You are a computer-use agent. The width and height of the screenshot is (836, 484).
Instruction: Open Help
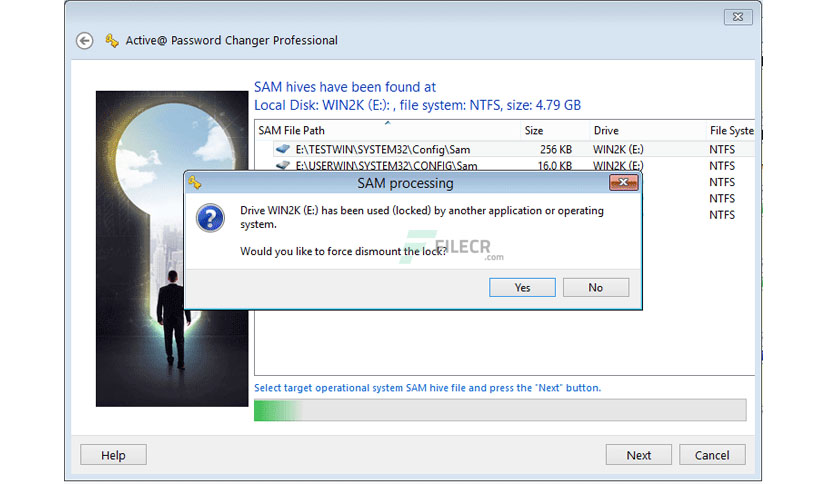pos(113,455)
